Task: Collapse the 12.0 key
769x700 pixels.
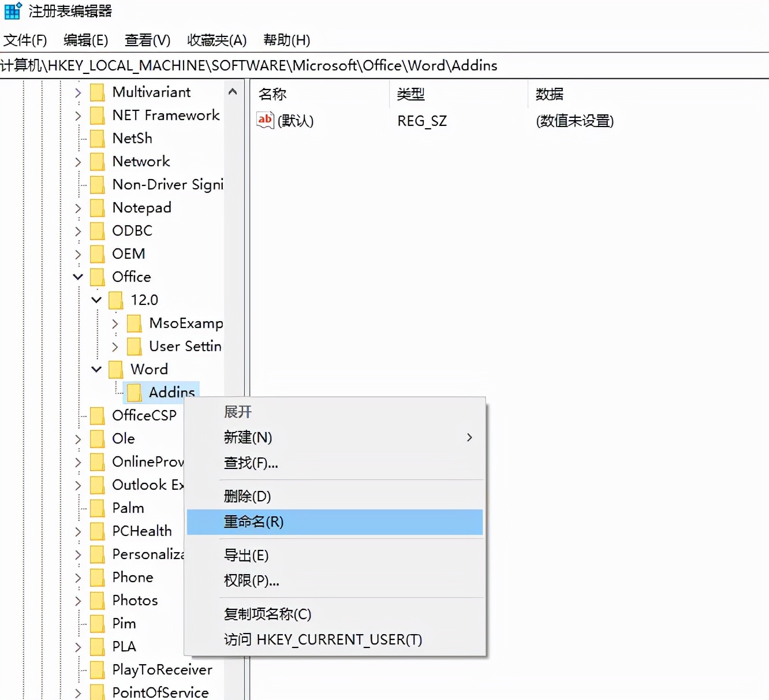Action: tap(96, 300)
